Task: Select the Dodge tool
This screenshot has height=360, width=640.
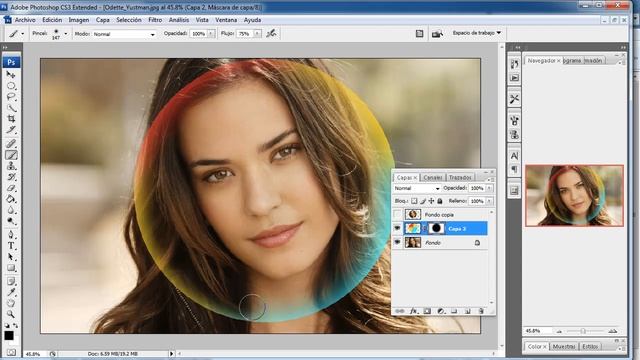Action: click(x=11, y=221)
